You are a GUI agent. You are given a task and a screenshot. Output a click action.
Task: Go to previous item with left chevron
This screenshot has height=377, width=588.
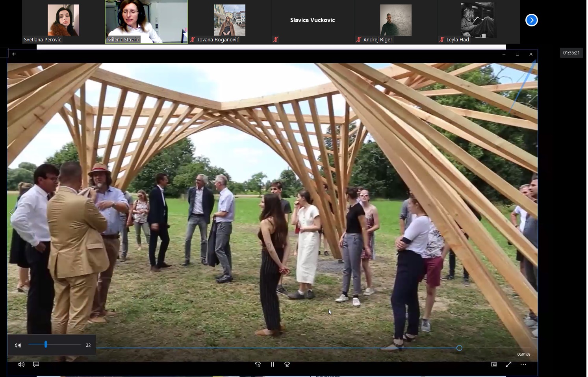pos(11,213)
